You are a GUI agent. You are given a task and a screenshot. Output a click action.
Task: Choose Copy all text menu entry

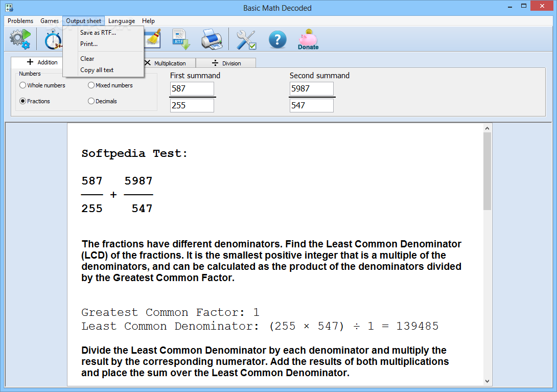point(103,70)
